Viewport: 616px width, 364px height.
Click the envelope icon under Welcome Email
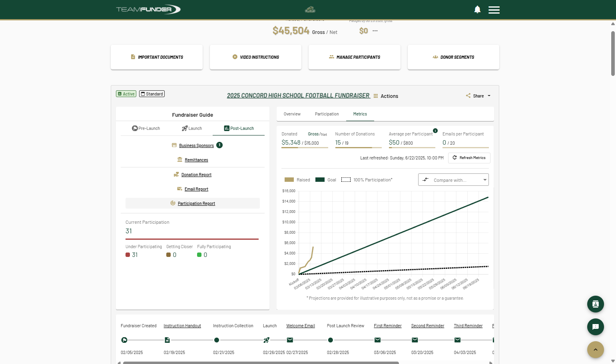pos(290,340)
